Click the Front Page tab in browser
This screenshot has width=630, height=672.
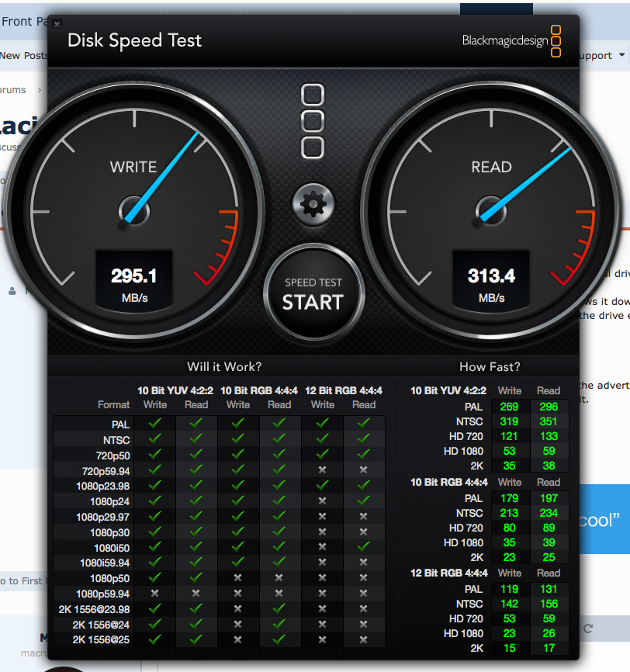(24, 22)
